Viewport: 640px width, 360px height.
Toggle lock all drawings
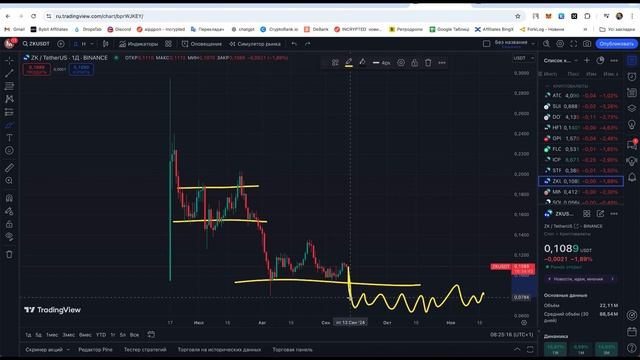coord(9,224)
